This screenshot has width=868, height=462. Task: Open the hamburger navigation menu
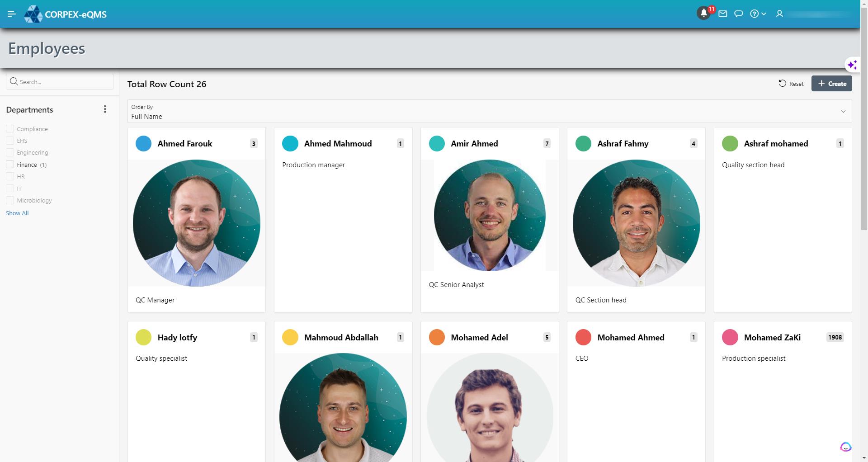pyautogui.click(x=12, y=14)
